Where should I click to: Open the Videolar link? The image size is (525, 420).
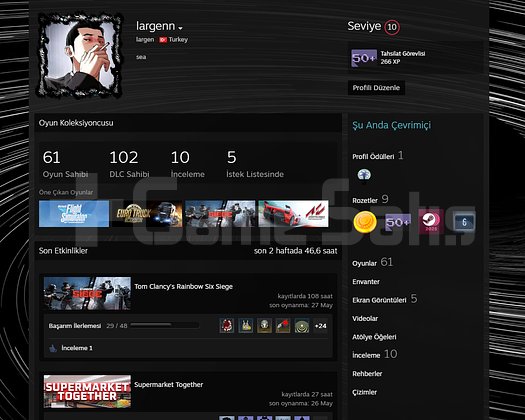365,319
